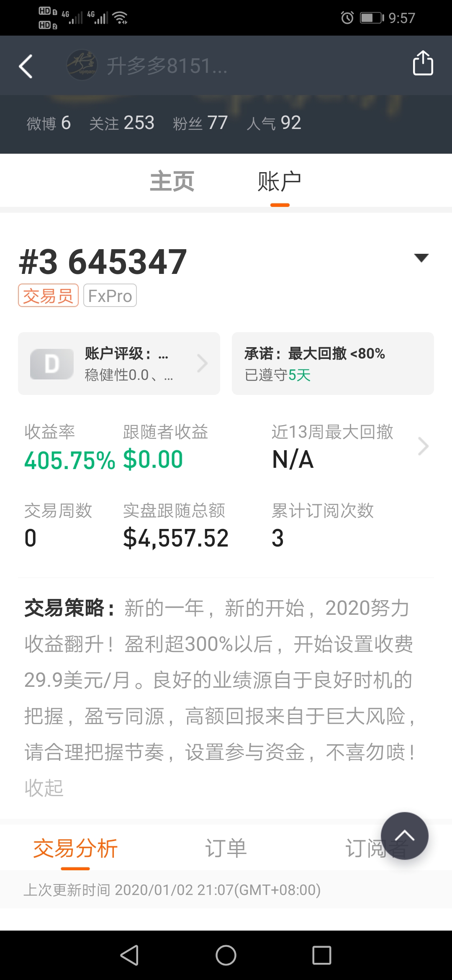Select the 交易分析 tab
The height and width of the screenshot is (980, 452).
point(75,848)
